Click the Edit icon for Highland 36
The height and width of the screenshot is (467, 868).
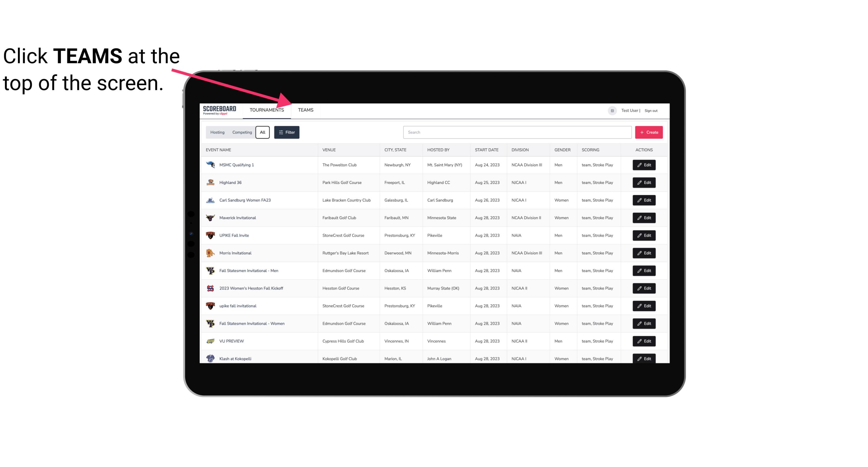(x=644, y=182)
